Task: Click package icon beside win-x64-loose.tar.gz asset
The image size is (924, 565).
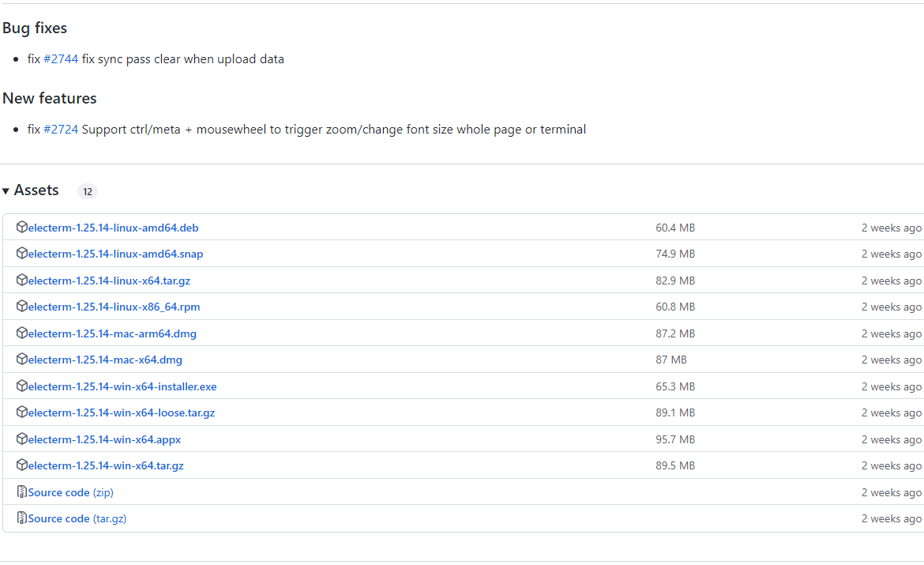Action: tap(22, 412)
